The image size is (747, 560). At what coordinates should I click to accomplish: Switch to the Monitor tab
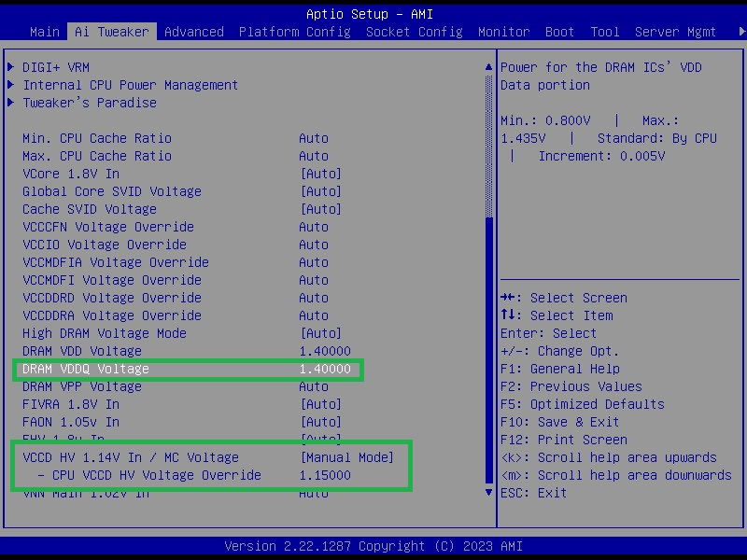503,32
